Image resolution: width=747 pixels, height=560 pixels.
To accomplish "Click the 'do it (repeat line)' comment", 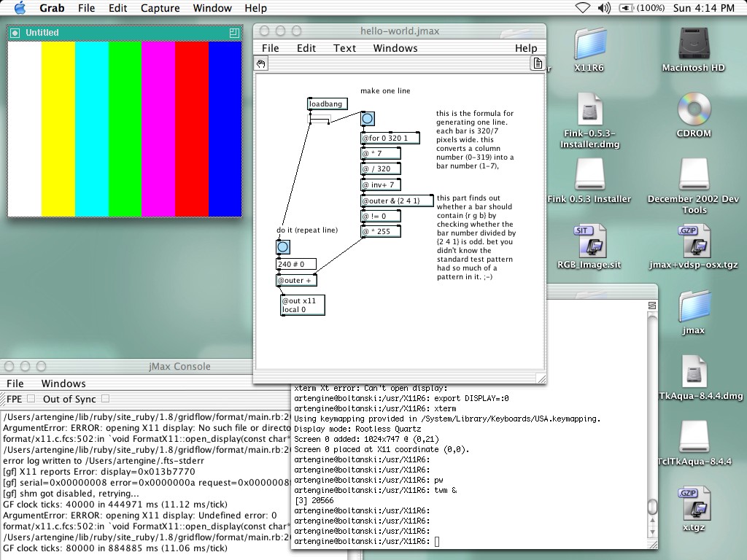I will 307,230.
